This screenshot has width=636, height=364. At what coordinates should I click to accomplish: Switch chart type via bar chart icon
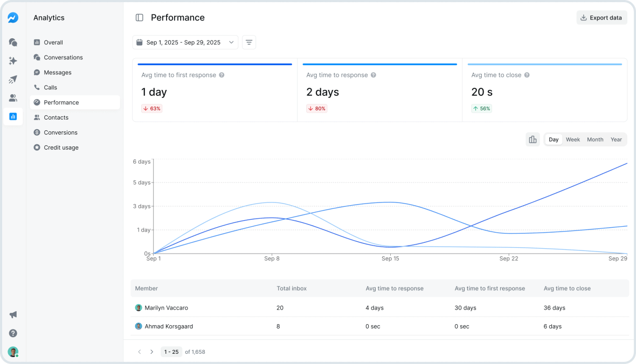(x=533, y=139)
